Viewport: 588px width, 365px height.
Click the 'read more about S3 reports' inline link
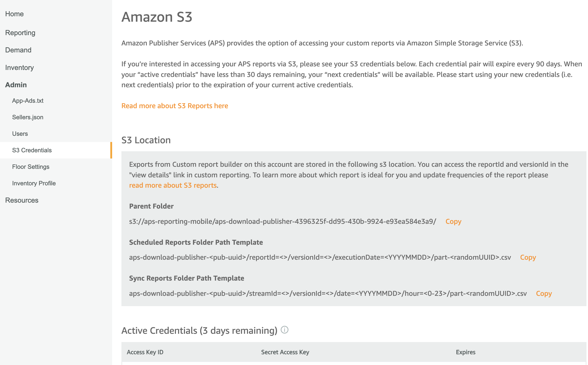coord(173,185)
